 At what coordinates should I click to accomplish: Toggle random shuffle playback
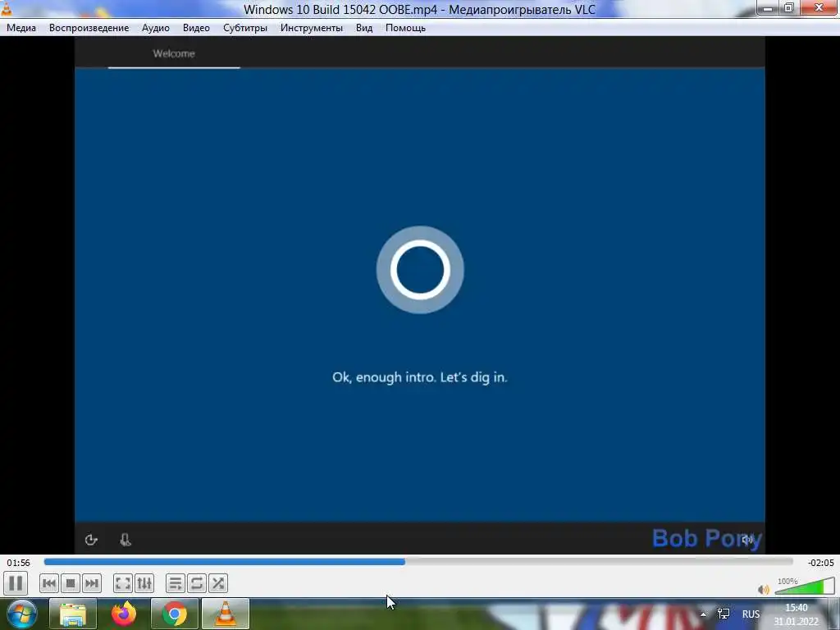tap(218, 583)
